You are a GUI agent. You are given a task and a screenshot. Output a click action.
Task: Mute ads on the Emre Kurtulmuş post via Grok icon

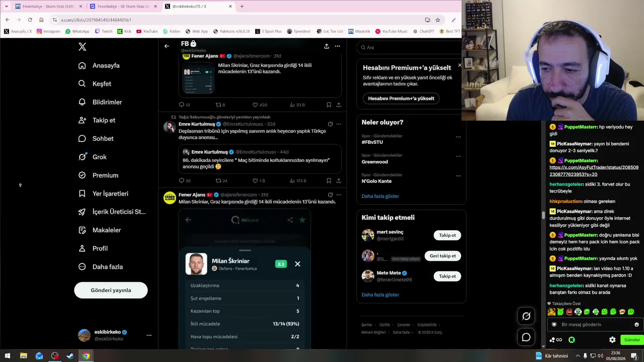pyautogui.click(x=330, y=124)
